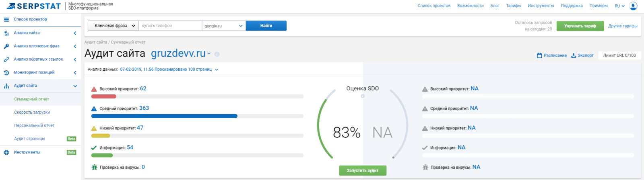
Task: Open Тарифы in top navigation
Action: pos(514,6)
